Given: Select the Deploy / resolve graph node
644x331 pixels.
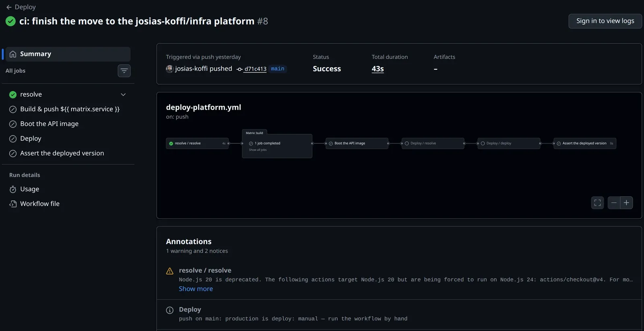Looking at the screenshot, I should coord(433,143).
